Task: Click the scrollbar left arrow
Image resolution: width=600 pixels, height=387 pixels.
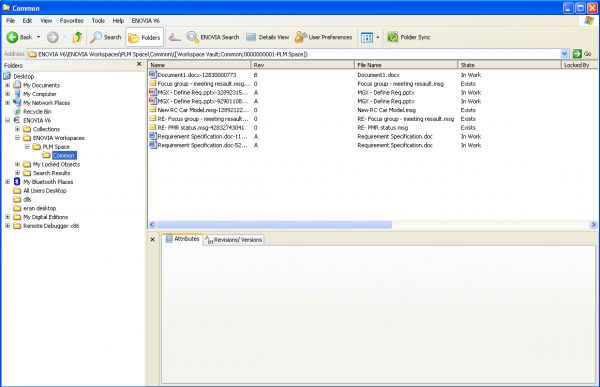Action: tap(152, 225)
